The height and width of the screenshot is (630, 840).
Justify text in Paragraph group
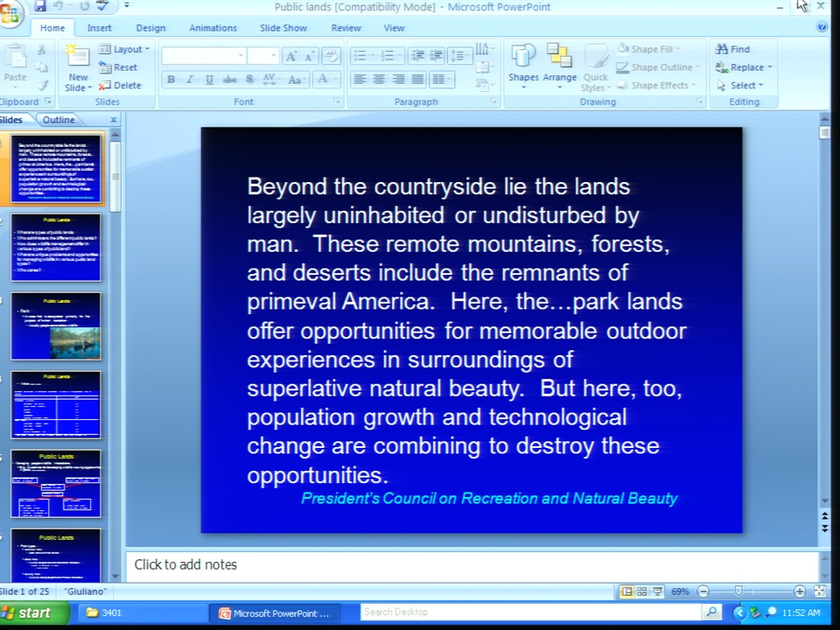point(417,80)
